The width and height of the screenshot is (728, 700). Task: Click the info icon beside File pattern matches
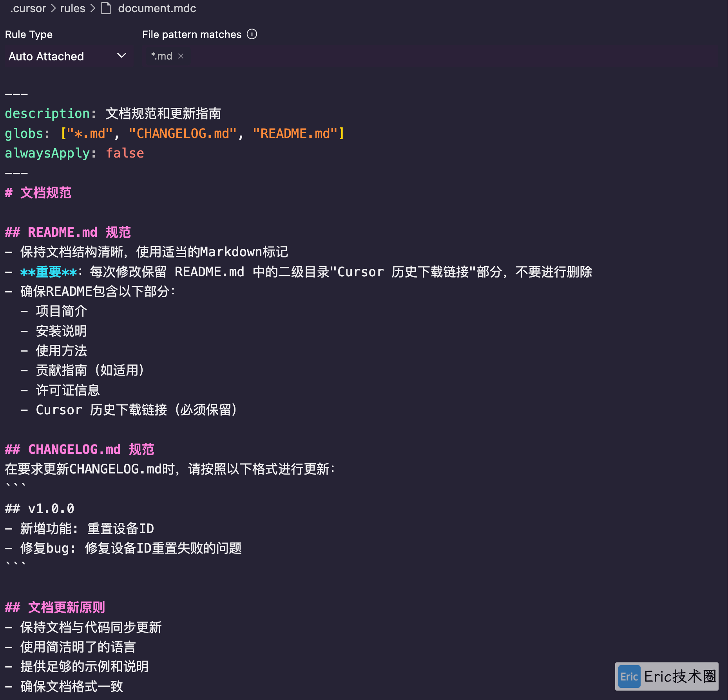(x=252, y=34)
